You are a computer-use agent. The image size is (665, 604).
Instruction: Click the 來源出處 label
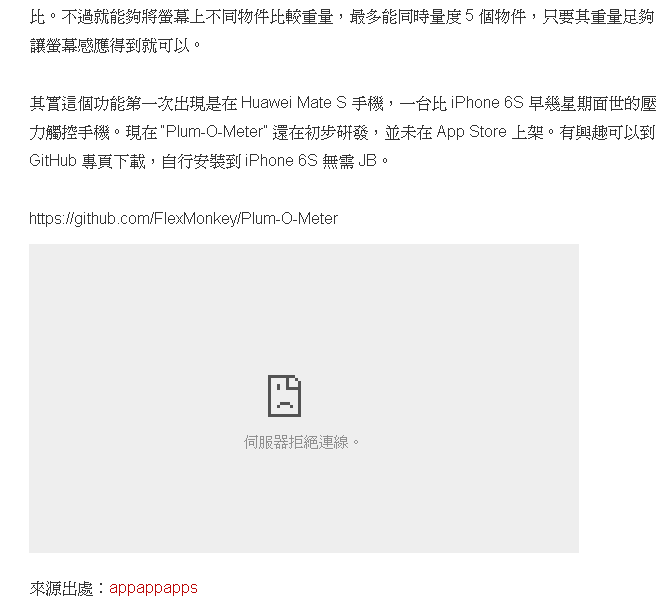[61, 588]
